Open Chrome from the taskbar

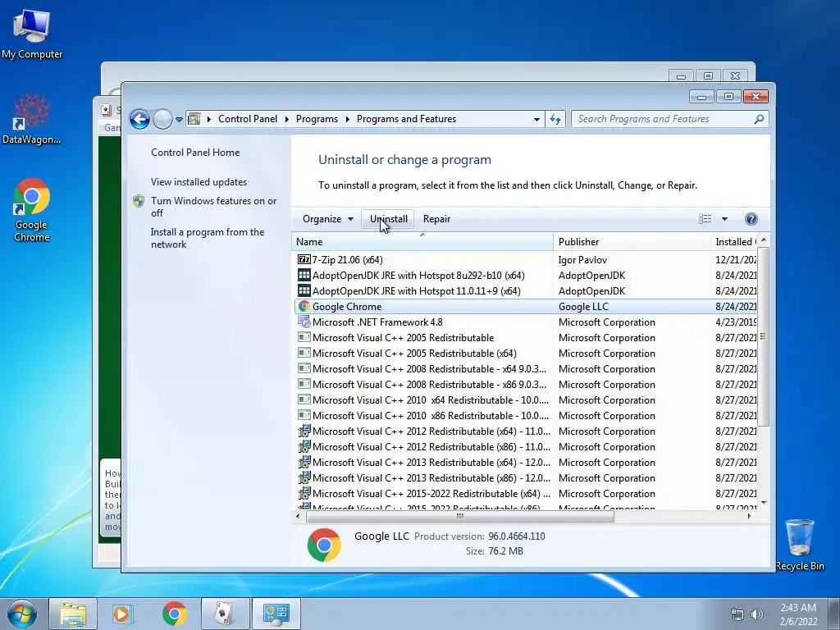[174, 614]
